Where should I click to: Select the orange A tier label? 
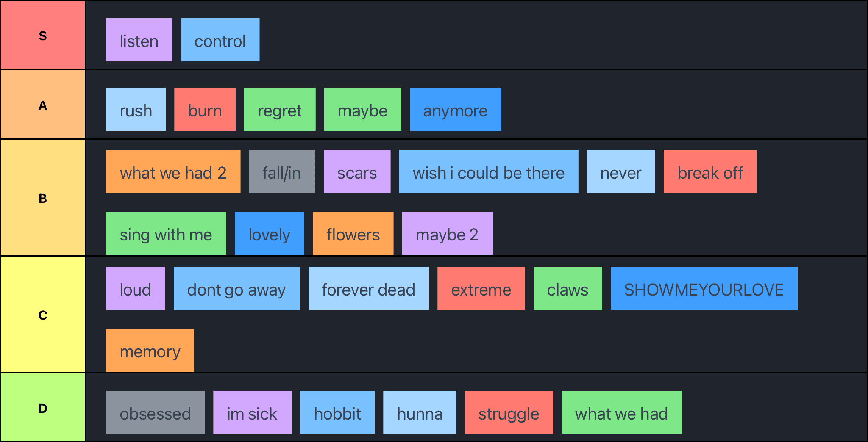point(42,105)
